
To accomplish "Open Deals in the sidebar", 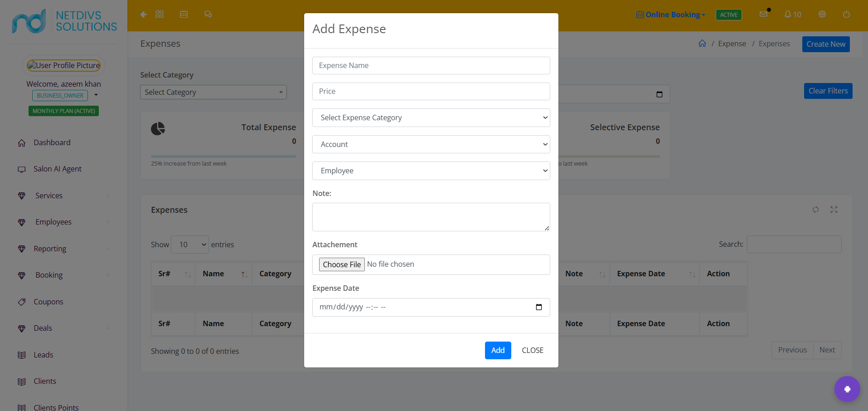I will click(x=43, y=328).
